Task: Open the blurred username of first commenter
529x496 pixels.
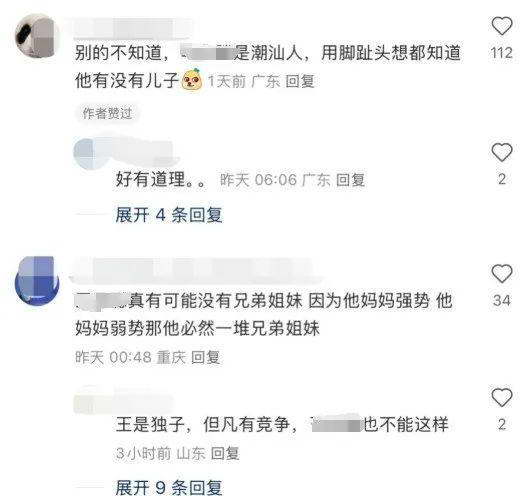Action: pyautogui.click(x=132, y=28)
